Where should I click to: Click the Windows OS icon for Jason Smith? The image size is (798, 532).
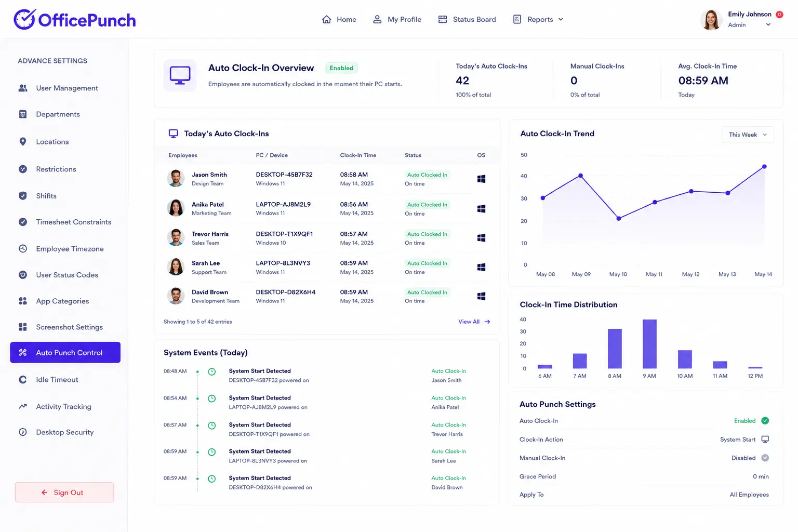point(482,179)
